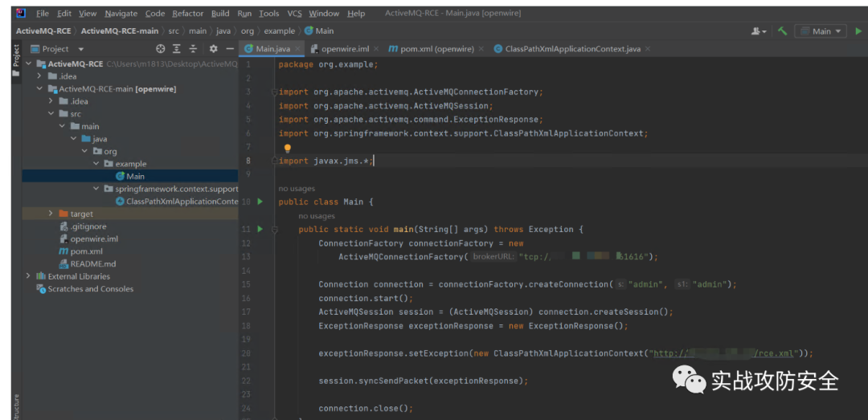Expand the .idea folder inside ActiveMQ-RCE-main

tap(51, 101)
